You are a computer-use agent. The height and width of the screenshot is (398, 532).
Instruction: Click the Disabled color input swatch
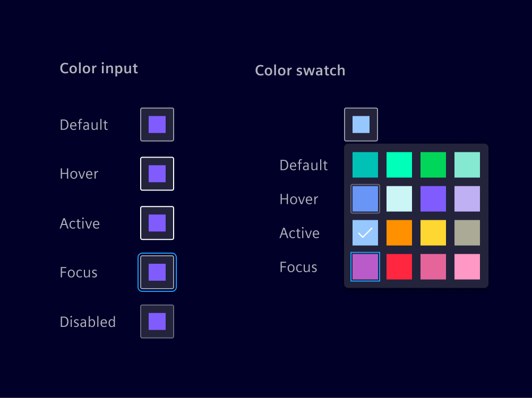(x=157, y=321)
